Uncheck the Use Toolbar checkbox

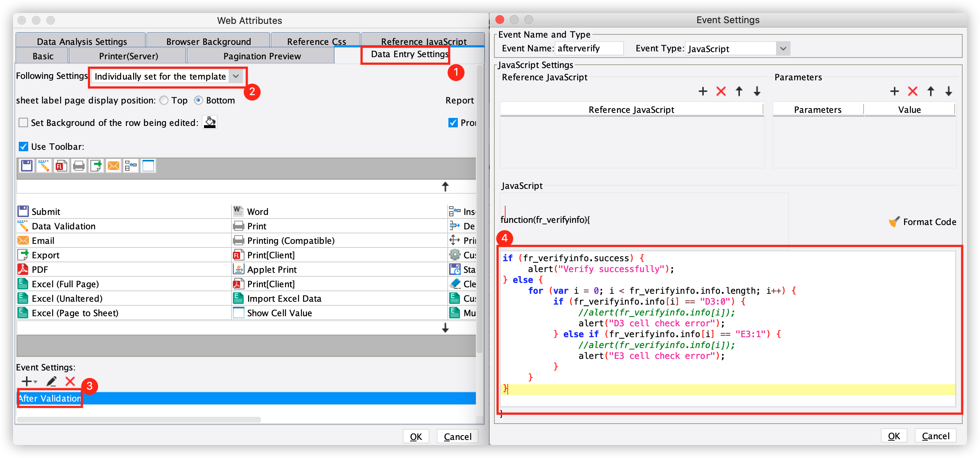pos(24,147)
